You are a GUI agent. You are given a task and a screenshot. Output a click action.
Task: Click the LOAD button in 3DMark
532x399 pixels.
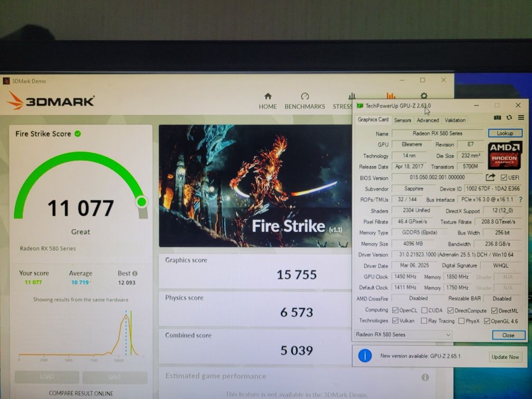(x=47, y=377)
